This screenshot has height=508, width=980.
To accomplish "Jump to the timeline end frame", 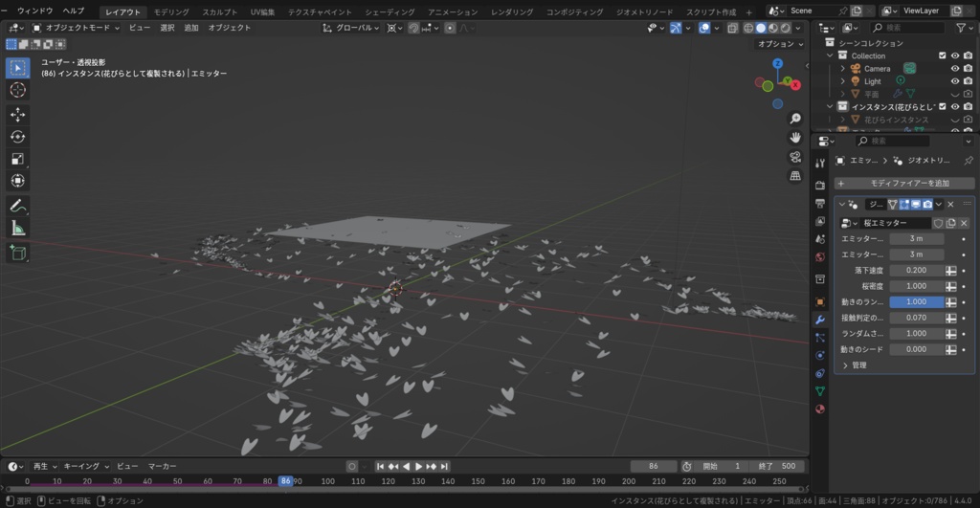I will [444, 466].
